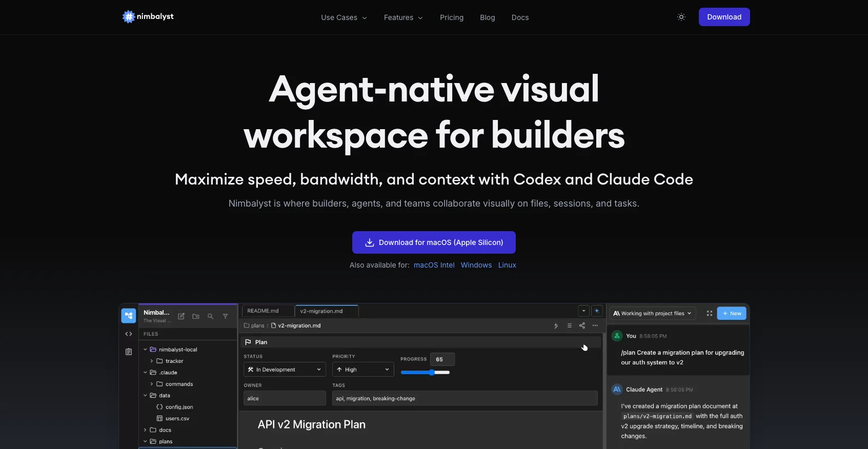The width and height of the screenshot is (868, 449).
Task: Select users.csv in the file tree
Action: point(188,418)
